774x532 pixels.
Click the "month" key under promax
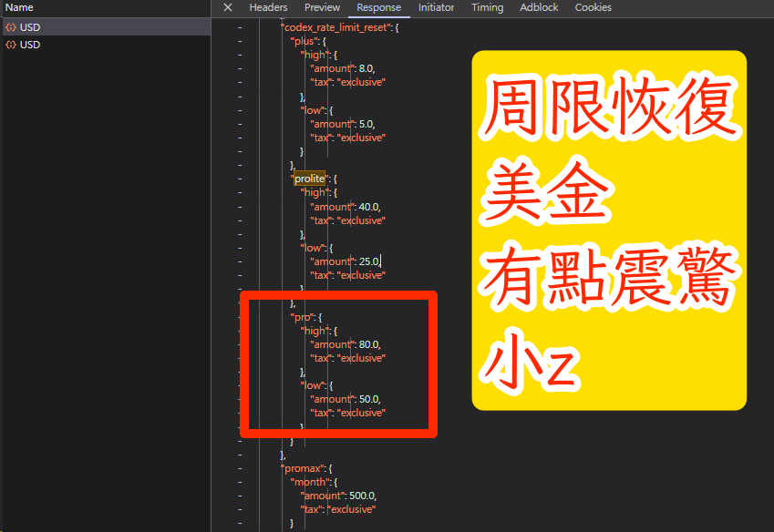(311, 482)
